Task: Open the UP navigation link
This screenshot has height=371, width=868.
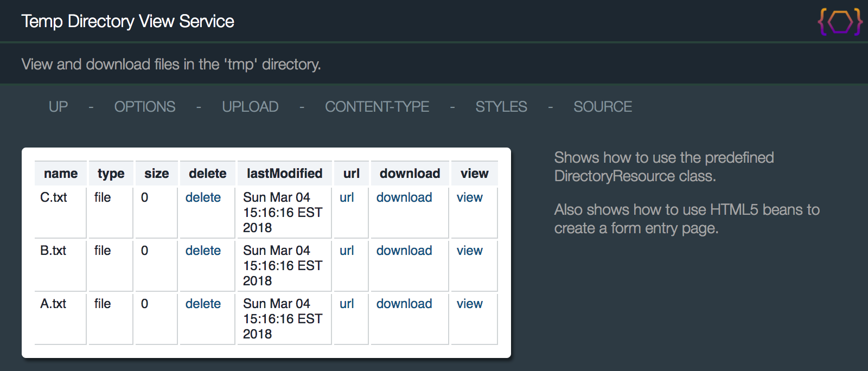Action: pyautogui.click(x=59, y=107)
